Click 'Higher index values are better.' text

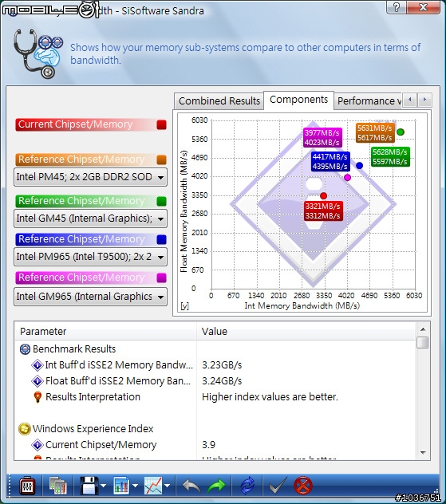point(270,397)
